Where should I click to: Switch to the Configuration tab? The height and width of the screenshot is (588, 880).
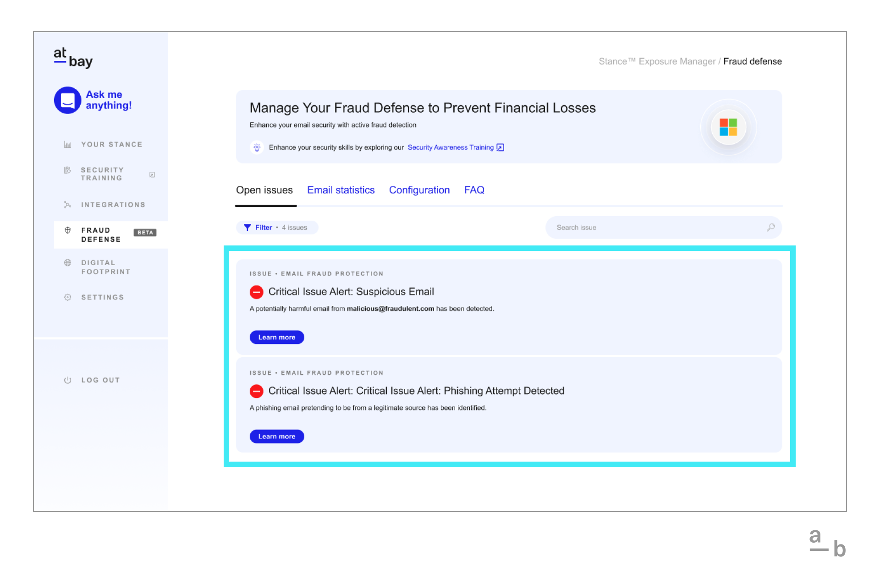[419, 190]
